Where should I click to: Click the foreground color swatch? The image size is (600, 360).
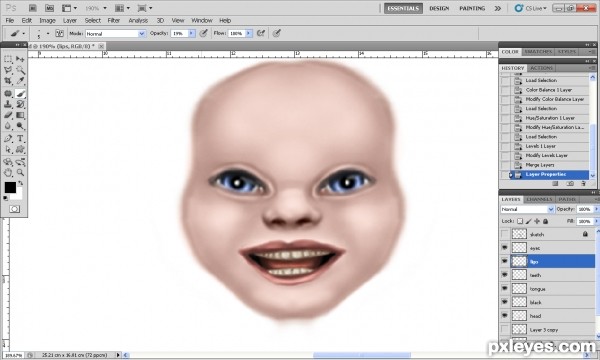pyautogui.click(x=10, y=187)
